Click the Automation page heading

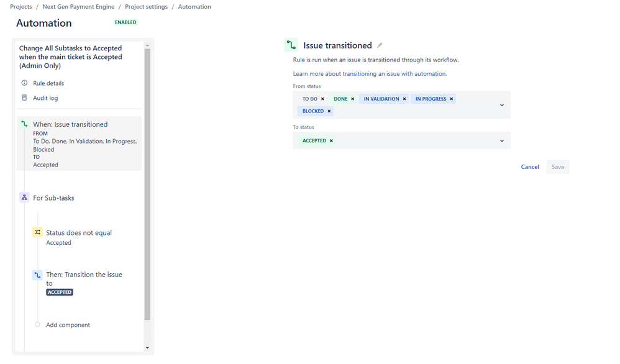[44, 24]
